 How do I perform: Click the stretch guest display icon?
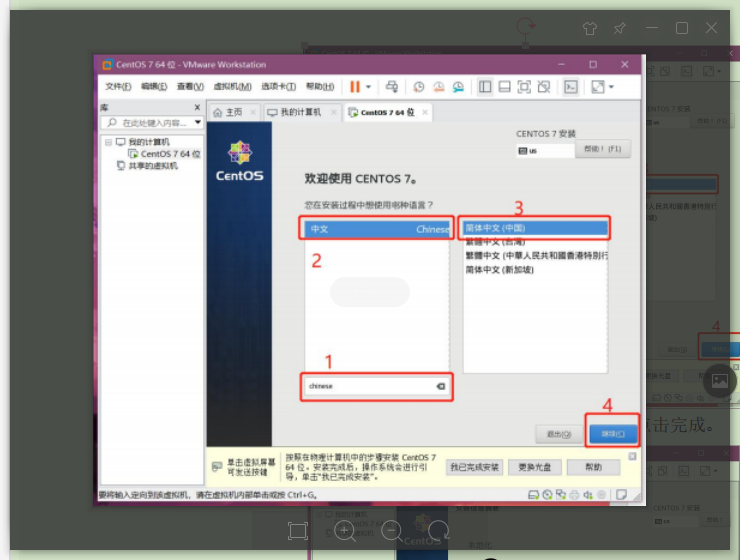tap(597, 87)
